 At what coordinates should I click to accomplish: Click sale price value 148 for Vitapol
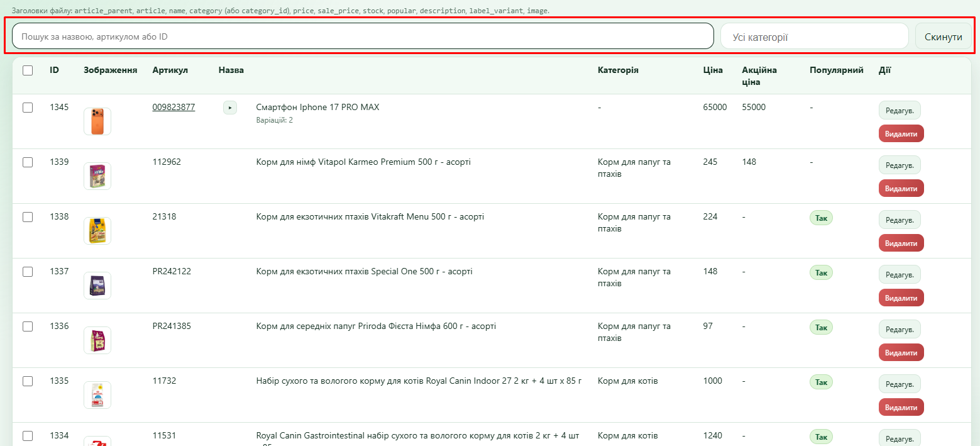point(749,162)
